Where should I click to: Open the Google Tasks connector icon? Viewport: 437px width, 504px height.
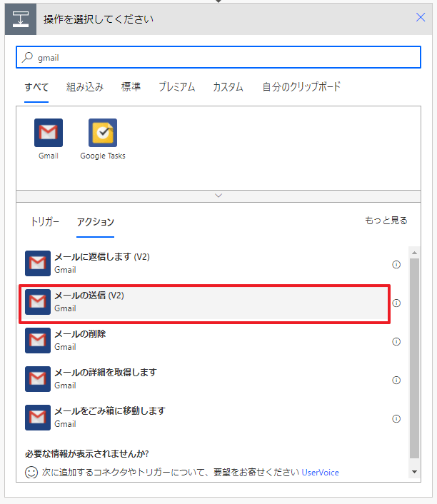pos(103,133)
